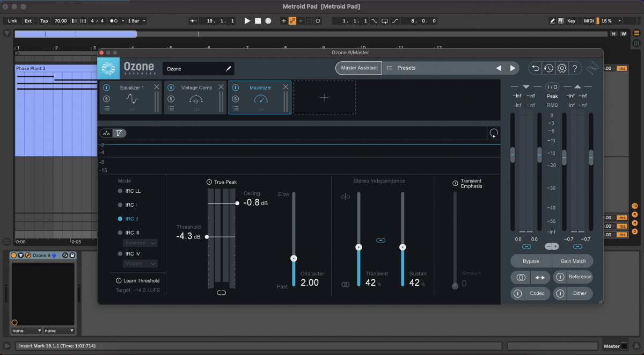This screenshot has width=644, height=355.
Task: Open the first 'none' dropdown in device panel
Action: (27, 330)
